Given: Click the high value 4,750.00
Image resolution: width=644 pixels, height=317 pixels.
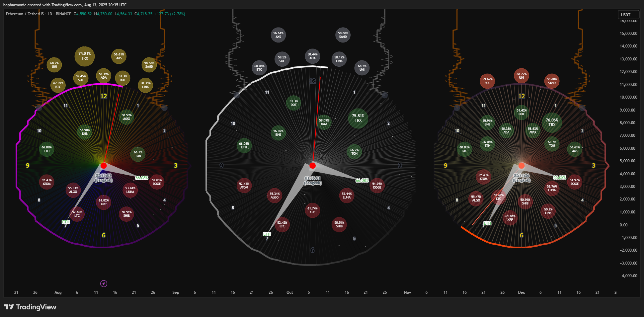Looking at the screenshot, I should 105,14.
